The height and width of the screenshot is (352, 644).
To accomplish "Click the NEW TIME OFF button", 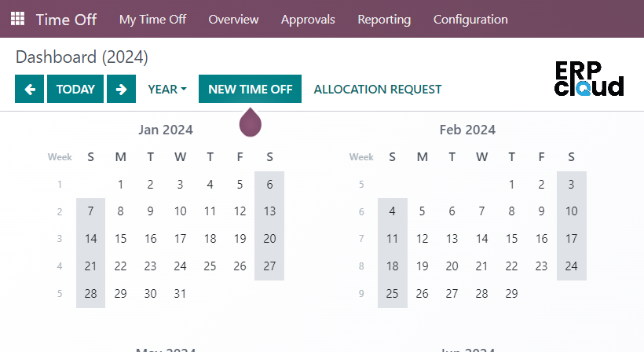I will click(250, 89).
